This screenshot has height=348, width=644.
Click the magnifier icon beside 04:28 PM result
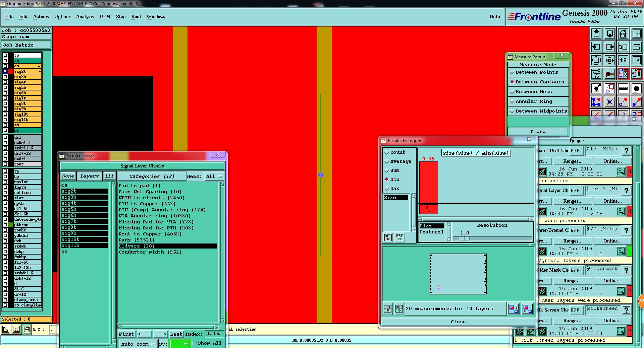pos(621,171)
